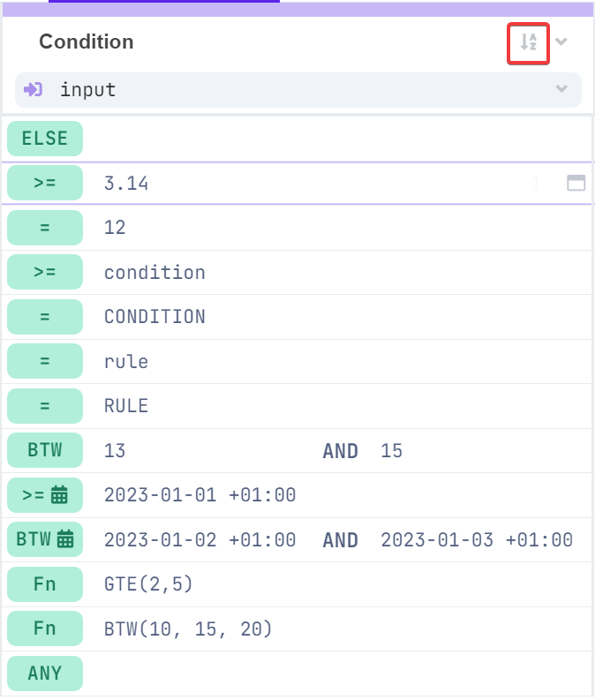Viewport: 595px width, 700px height.
Task: Select the >= operator badge beside 3.14
Action: pyautogui.click(x=45, y=184)
